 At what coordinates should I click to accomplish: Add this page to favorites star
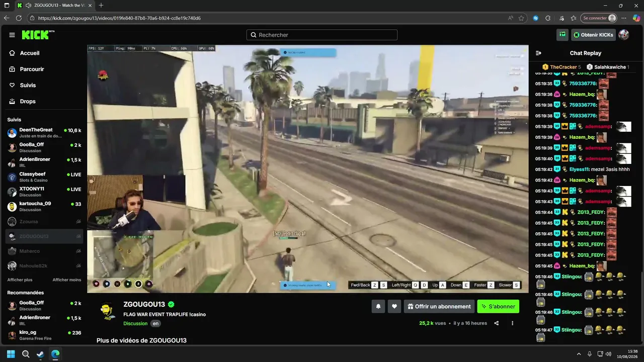pos(522,18)
